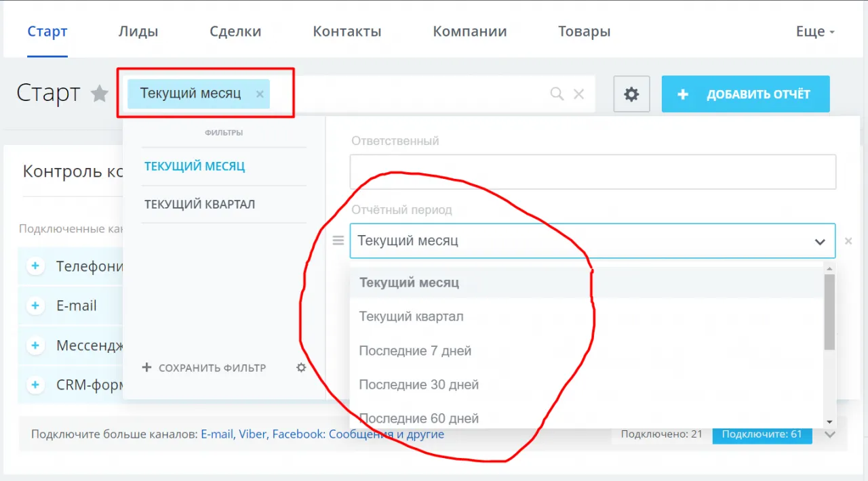Click in the Ответственный input field
The width and height of the screenshot is (868, 481).
(x=592, y=172)
